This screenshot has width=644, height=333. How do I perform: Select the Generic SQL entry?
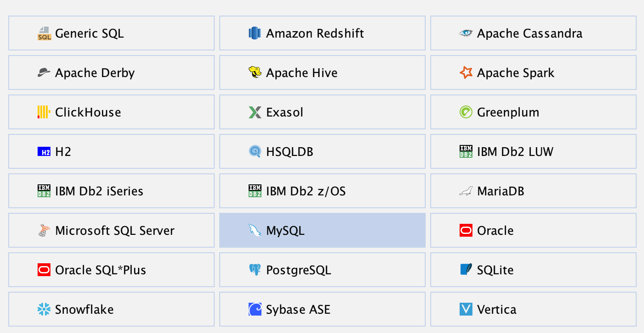[111, 33]
